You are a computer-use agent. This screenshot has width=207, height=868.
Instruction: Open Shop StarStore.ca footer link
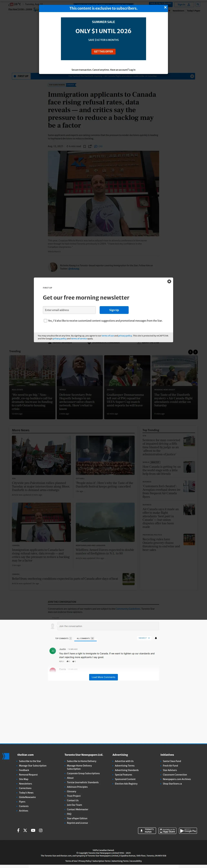172,784
